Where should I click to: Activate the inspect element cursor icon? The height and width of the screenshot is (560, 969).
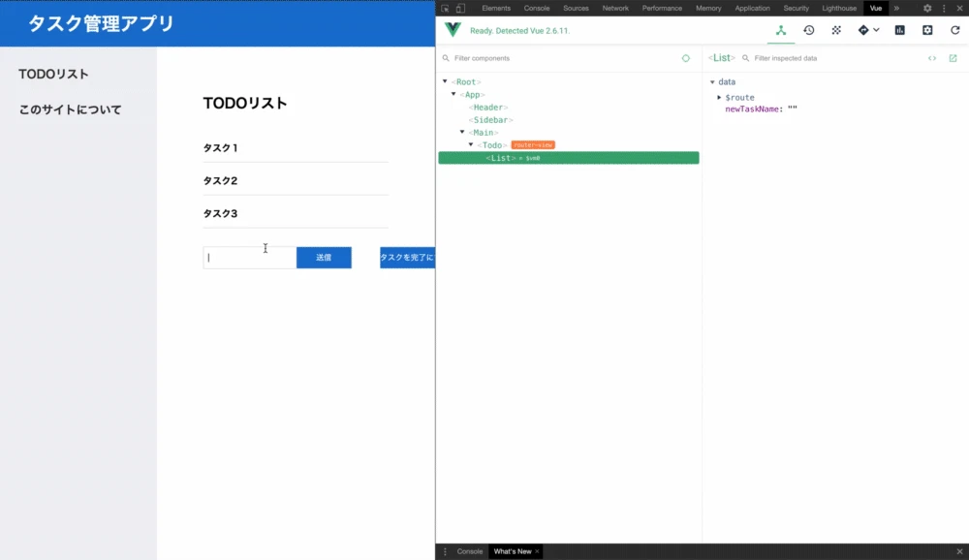pyautogui.click(x=445, y=8)
